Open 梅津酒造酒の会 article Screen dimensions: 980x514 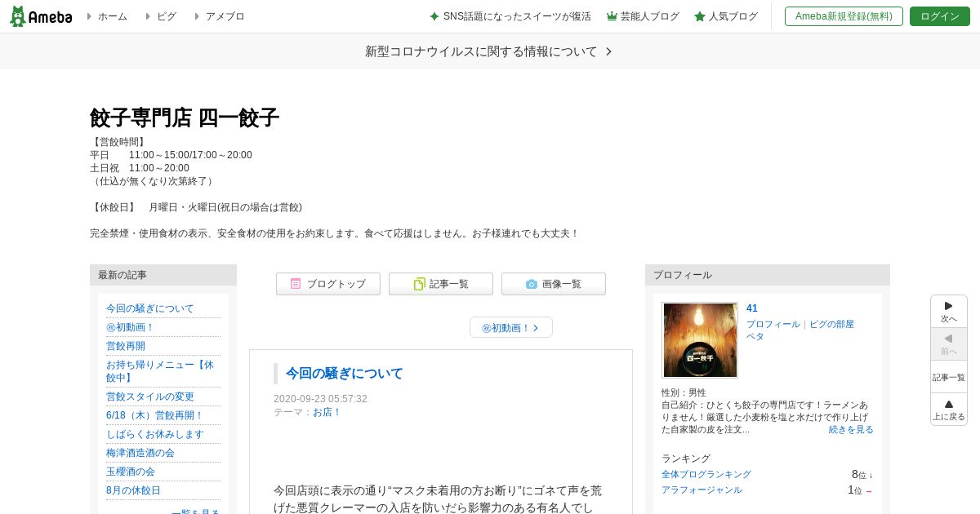pos(140,453)
